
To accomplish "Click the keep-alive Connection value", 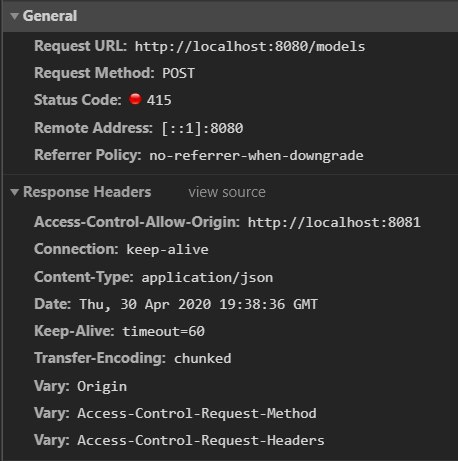I will pos(167,249).
